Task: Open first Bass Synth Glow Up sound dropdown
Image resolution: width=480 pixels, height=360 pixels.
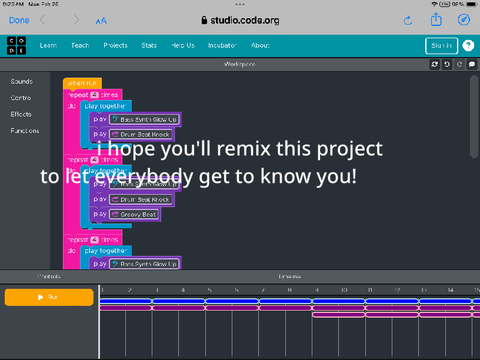Action: [x=144, y=119]
